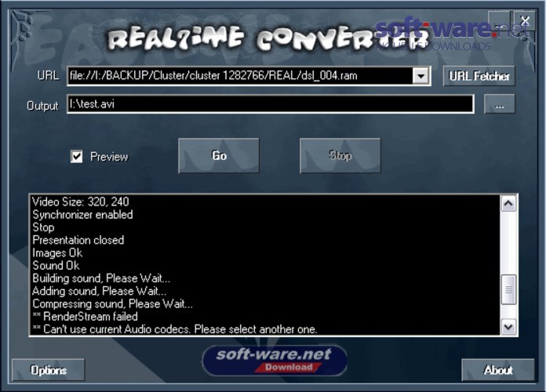Open the output file browse (...) button

(x=500, y=103)
